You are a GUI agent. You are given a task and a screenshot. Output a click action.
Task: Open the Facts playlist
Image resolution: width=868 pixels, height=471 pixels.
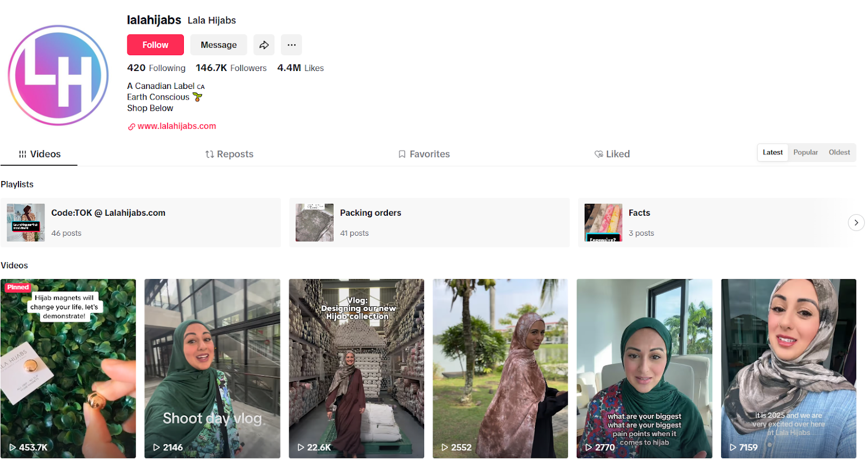[716, 223]
